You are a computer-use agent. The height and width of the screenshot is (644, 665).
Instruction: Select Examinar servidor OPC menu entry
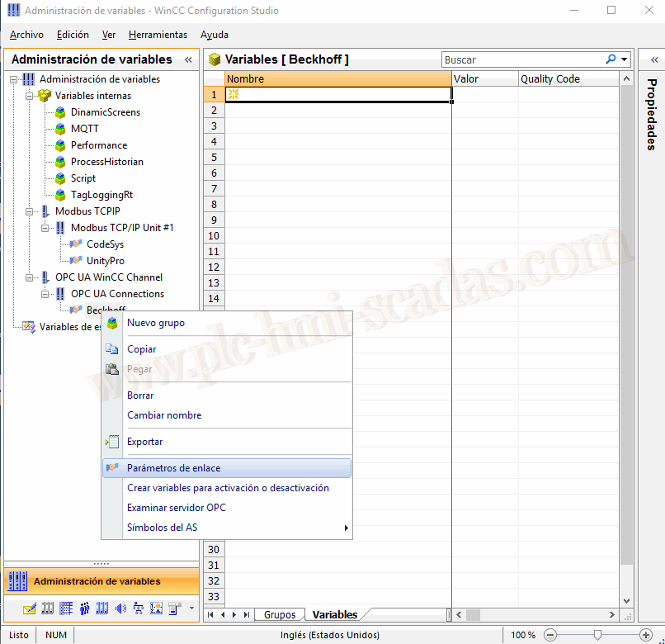coord(176,508)
